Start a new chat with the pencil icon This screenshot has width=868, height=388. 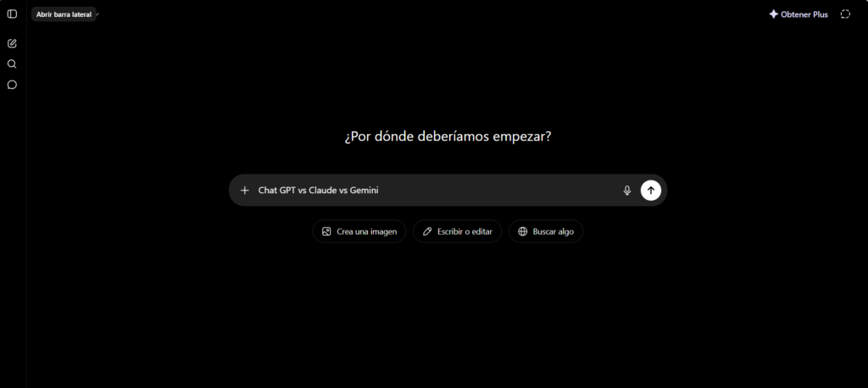[12, 43]
